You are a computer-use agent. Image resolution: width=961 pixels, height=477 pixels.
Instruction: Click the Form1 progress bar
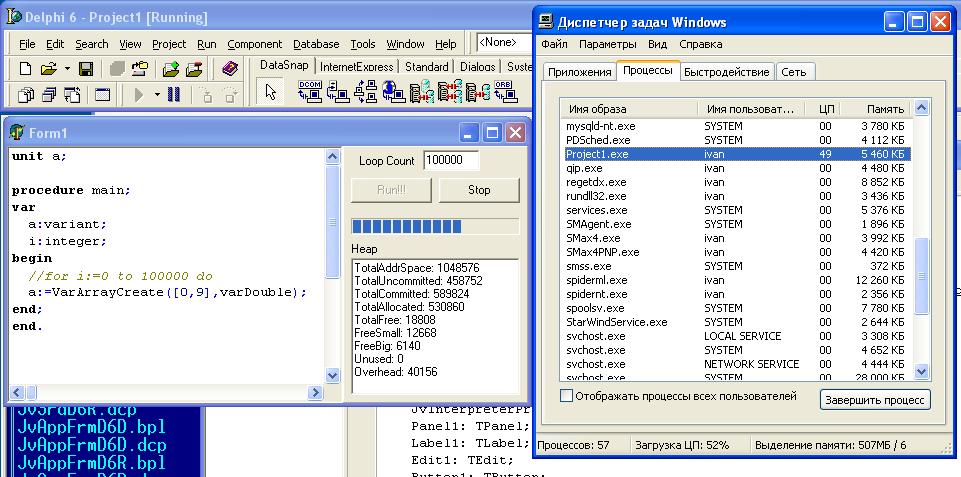435,226
